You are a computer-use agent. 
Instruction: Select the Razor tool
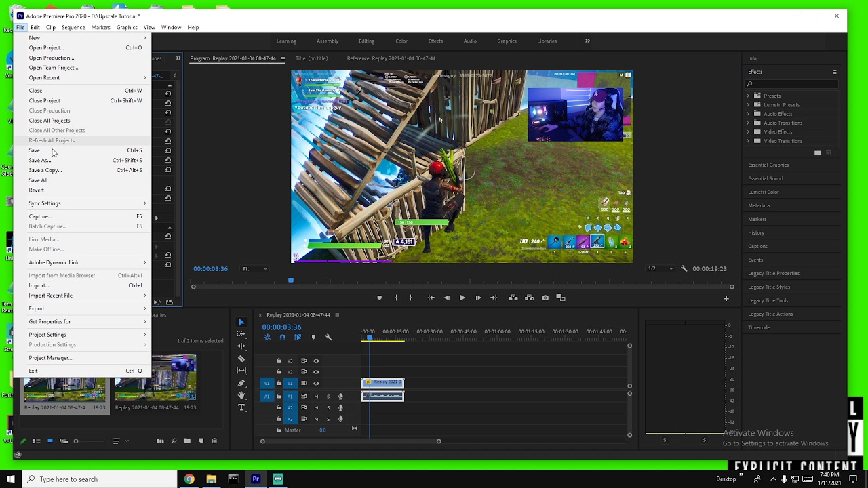[x=241, y=359]
